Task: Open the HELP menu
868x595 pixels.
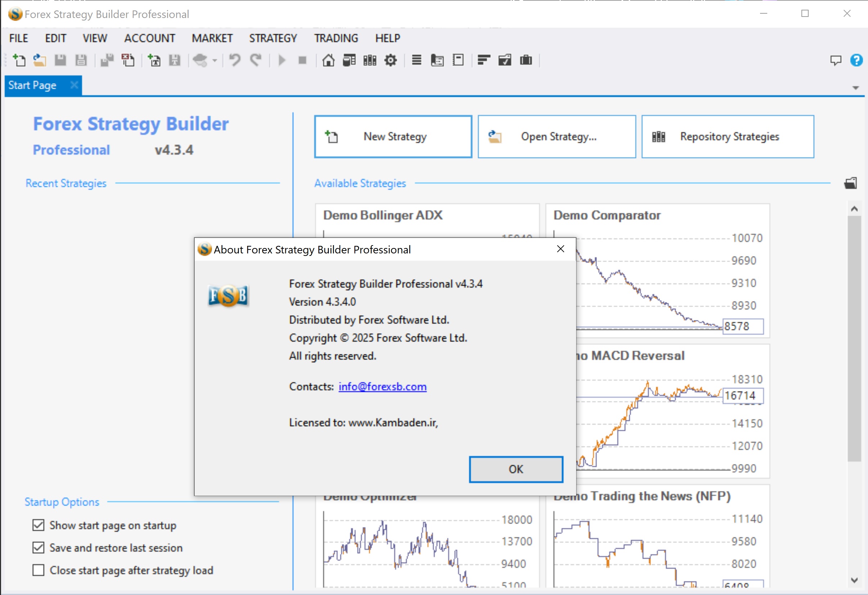Action: pyautogui.click(x=388, y=38)
